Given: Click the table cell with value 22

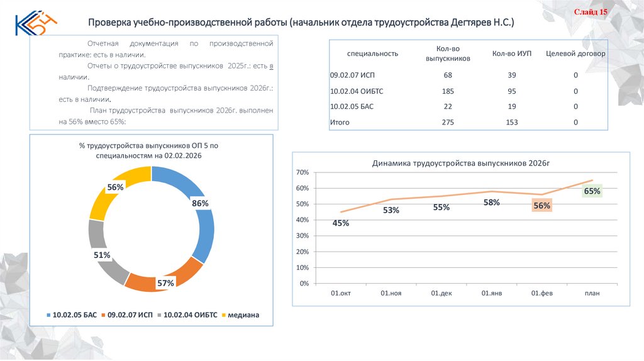Looking at the screenshot, I should click(x=448, y=107).
